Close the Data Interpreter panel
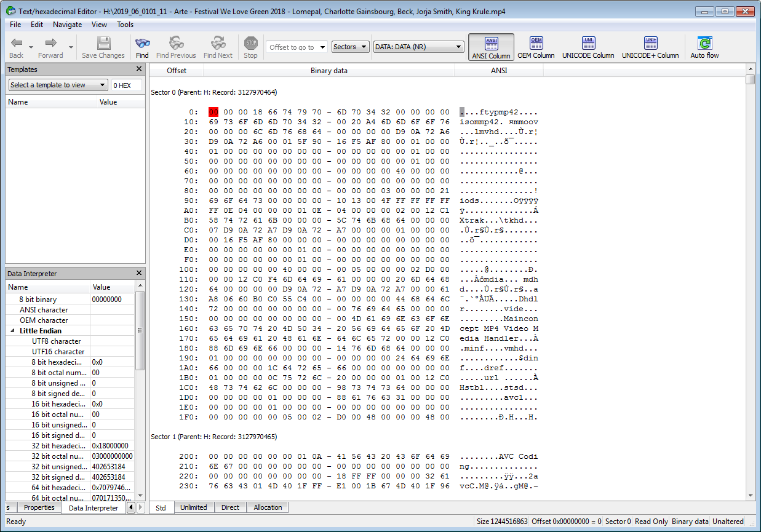The image size is (761, 532). click(139, 273)
